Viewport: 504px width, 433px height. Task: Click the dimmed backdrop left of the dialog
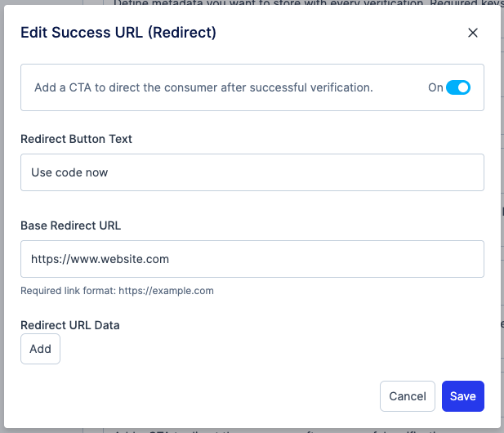click(x=2, y=245)
